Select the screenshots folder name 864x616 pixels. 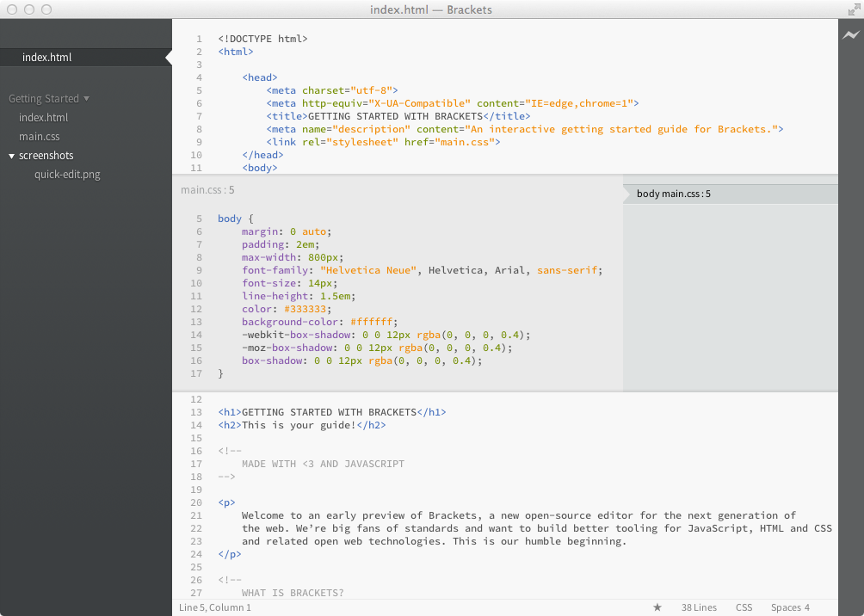click(46, 156)
